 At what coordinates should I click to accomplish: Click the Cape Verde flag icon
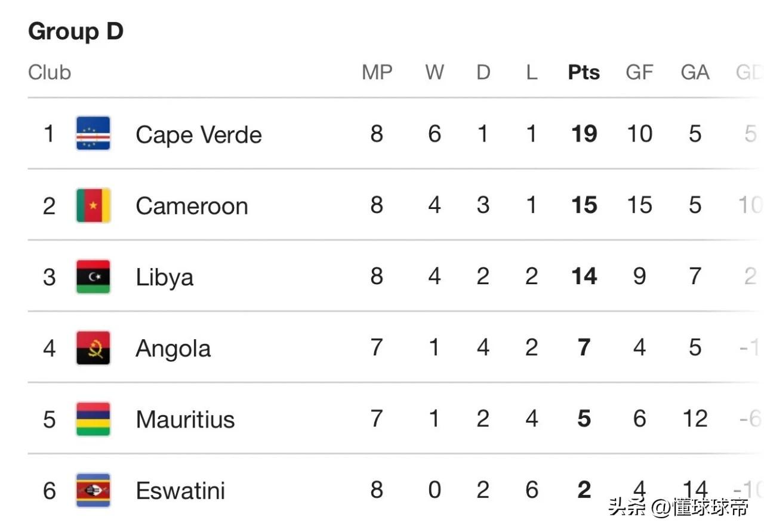(x=93, y=133)
